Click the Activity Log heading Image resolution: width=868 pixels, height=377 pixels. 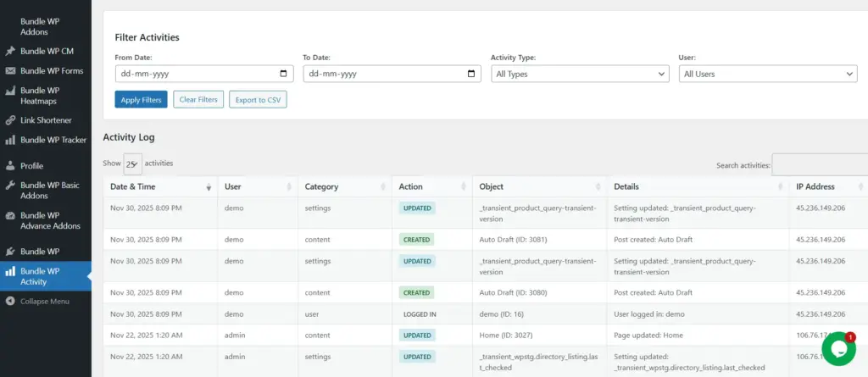[129, 136]
